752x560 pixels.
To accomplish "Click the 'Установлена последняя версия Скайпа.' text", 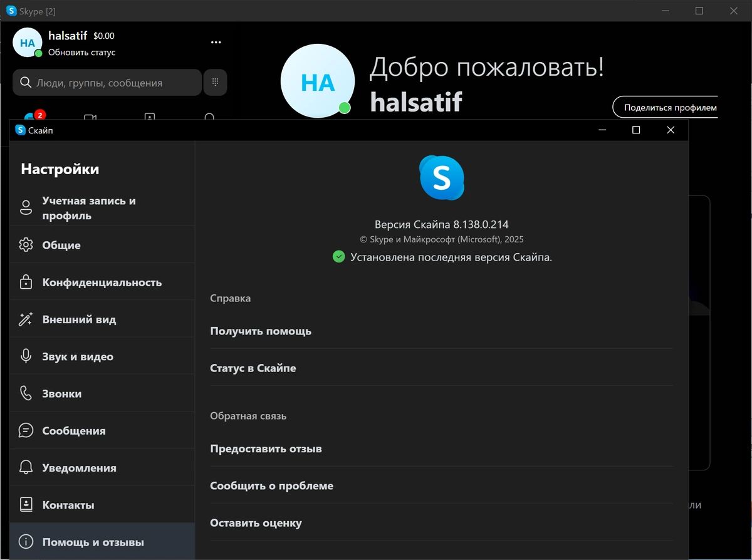I will pos(451,257).
